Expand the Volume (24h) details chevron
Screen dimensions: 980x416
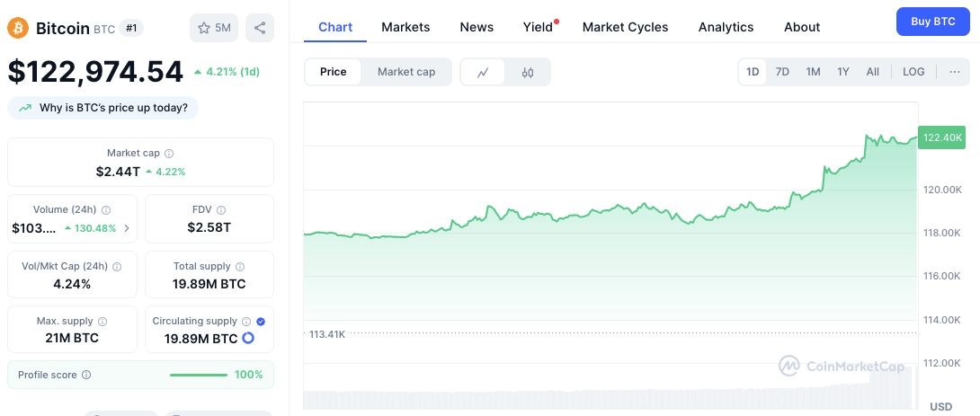[127, 228]
